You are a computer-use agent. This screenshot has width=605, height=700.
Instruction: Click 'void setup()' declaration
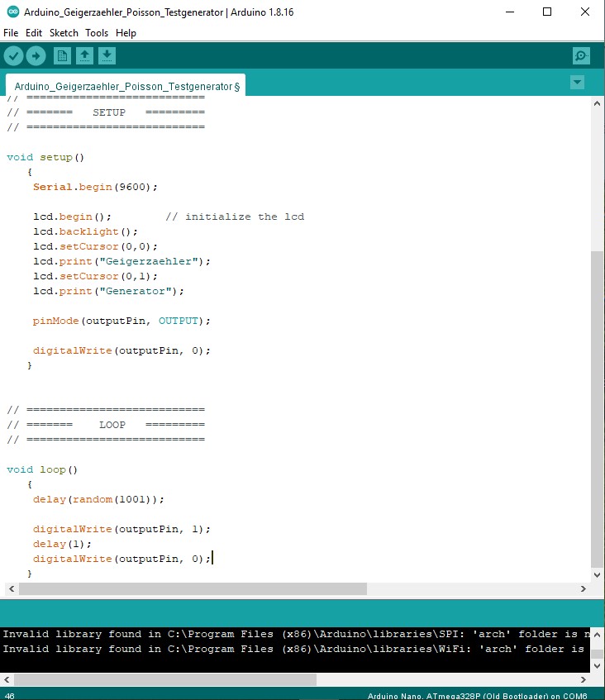pyautogui.click(x=45, y=157)
